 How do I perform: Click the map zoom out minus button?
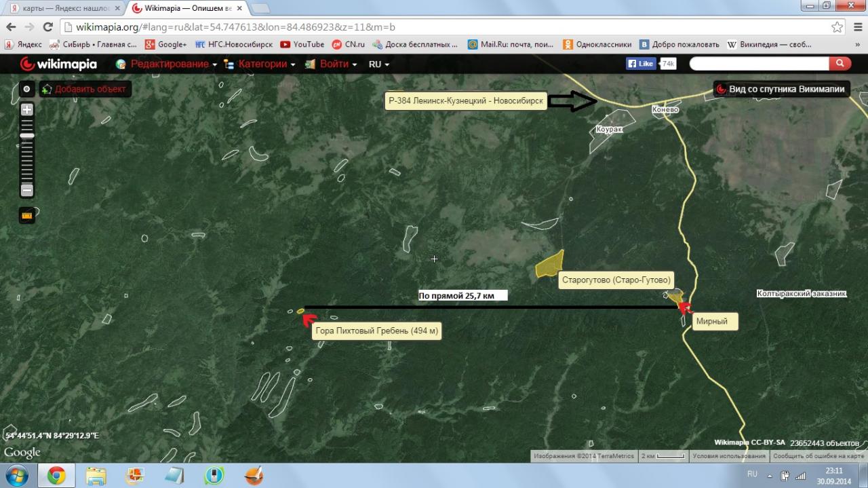point(26,190)
